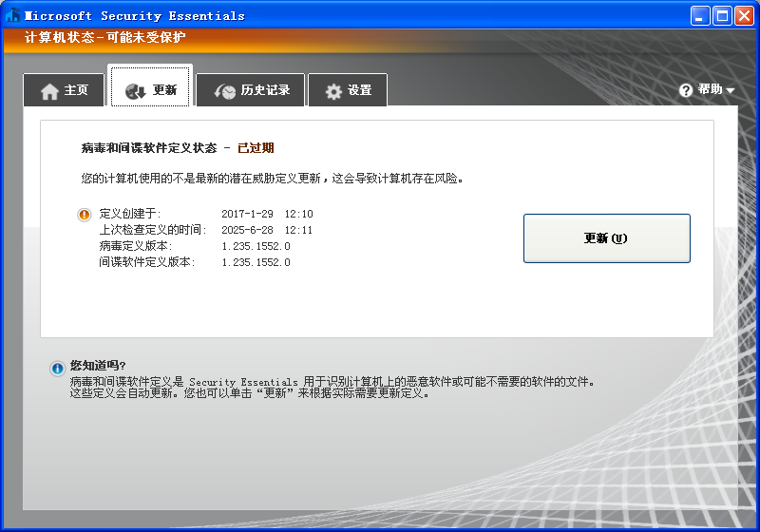Click the 计算机状态-可能未受保护 status banner text
The width and height of the screenshot is (760, 532).
pos(104,37)
